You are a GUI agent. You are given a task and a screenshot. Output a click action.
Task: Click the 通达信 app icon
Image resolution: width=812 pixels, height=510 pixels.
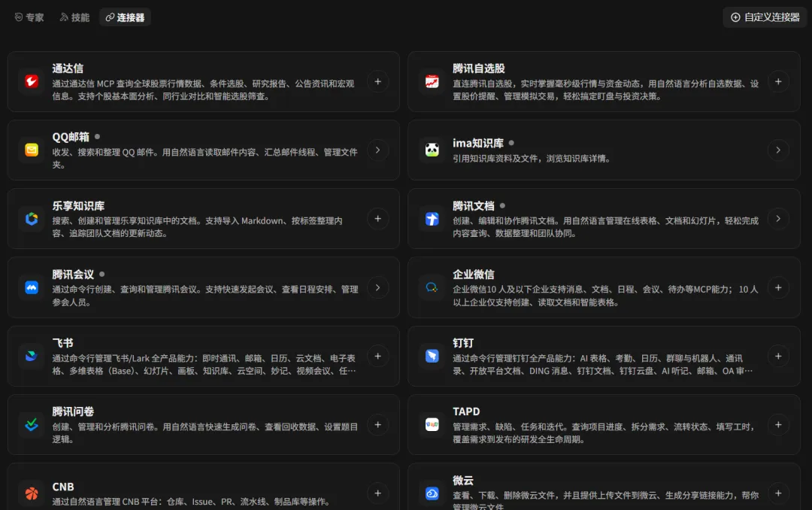[32, 81]
